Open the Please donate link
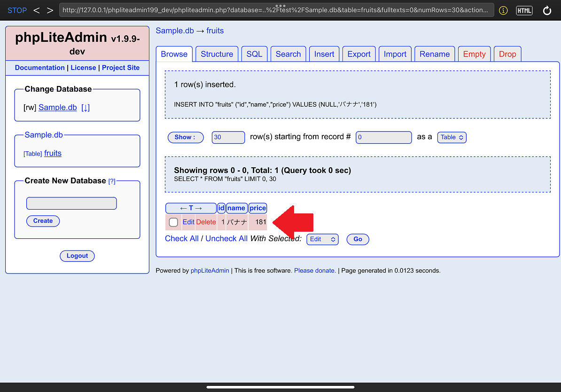The width and height of the screenshot is (561, 392). pos(315,271)
